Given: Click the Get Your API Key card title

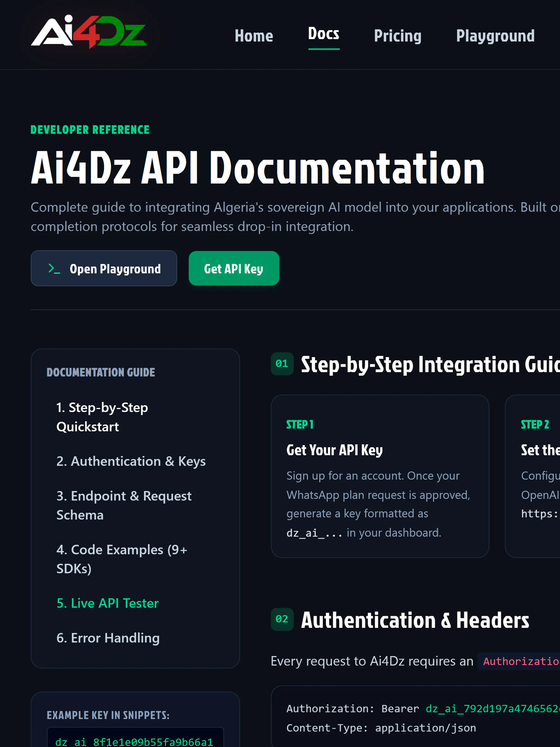Looking at the screenshot, I should [x=335, y=450].
